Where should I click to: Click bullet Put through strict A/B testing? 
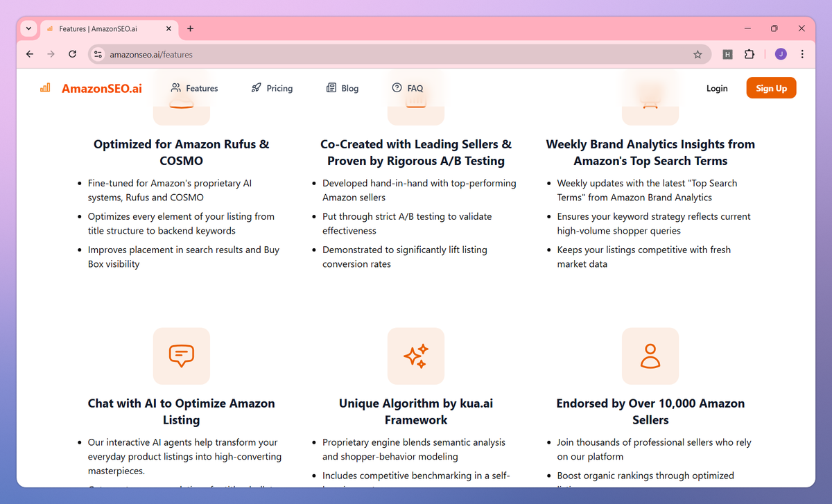click(407, 223)
